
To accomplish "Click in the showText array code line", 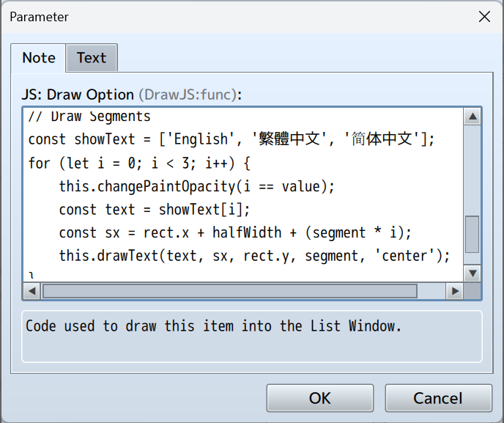I will tap(231, 139).
